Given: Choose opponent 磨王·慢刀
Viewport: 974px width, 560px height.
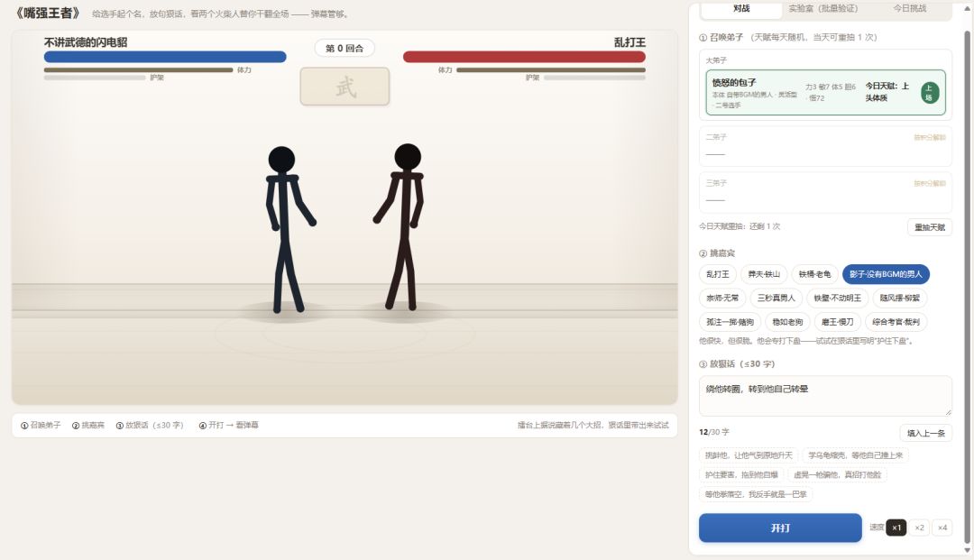Looking at the screenshot, I should click(x=837, y=322).
